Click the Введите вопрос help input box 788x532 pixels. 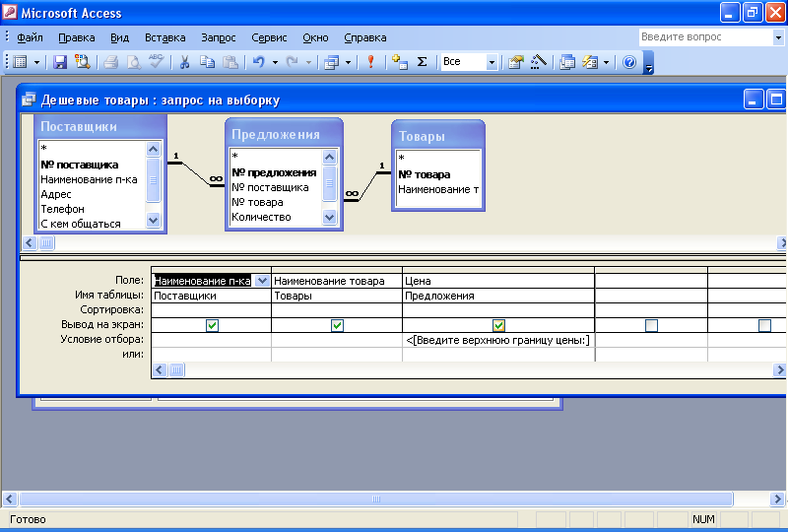coord(703,37)
